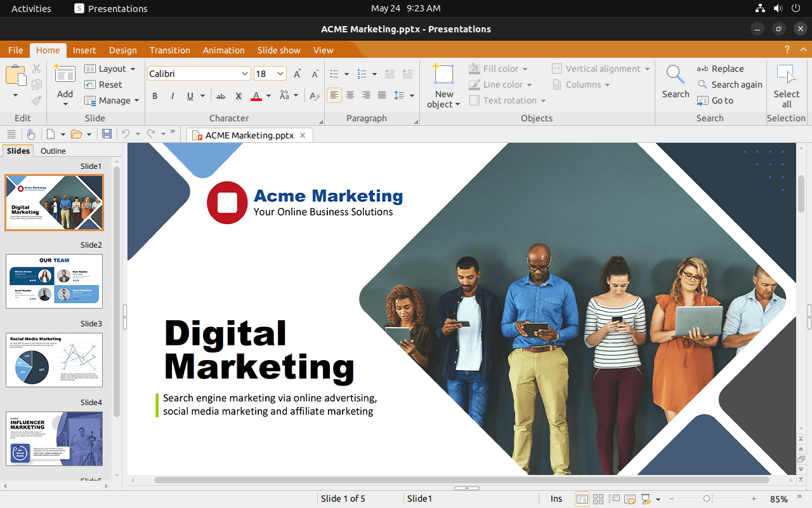Select the strikethrough formatting icon
The image size is (812, 508).
click(x=221, y=95)
